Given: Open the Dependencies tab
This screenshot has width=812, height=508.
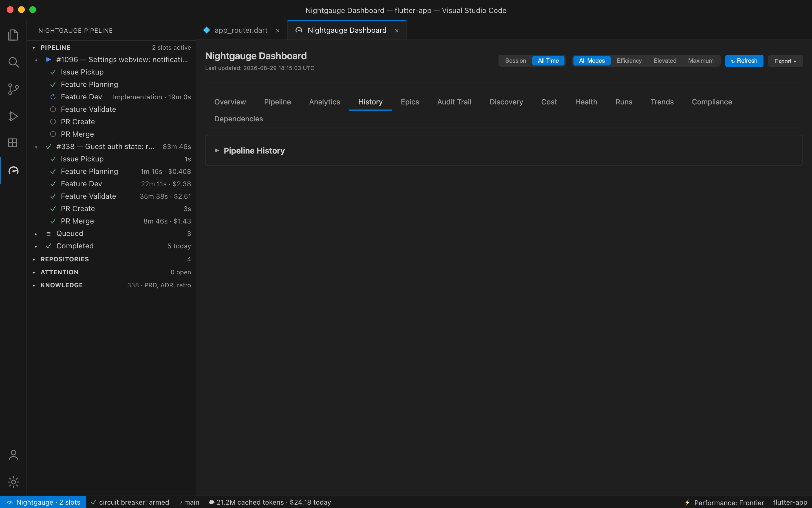Looking at the screenshot, I should [x=239, y=119].
